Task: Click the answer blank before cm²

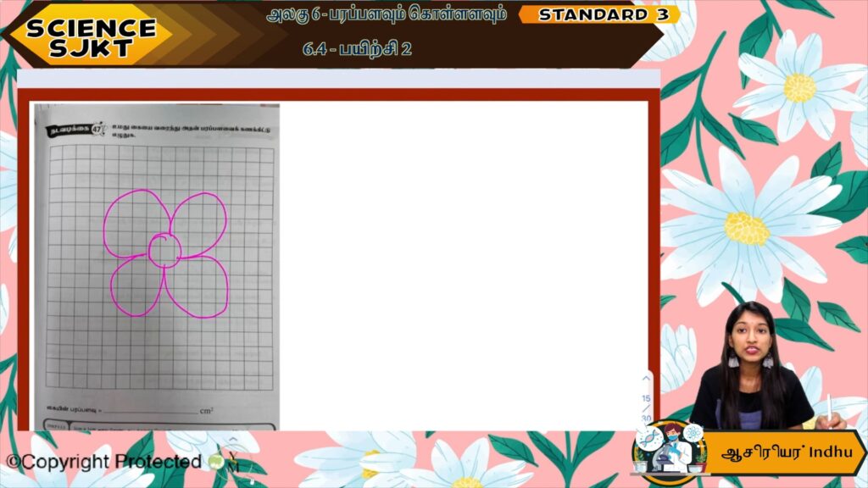Action: [x=148, y=411]
